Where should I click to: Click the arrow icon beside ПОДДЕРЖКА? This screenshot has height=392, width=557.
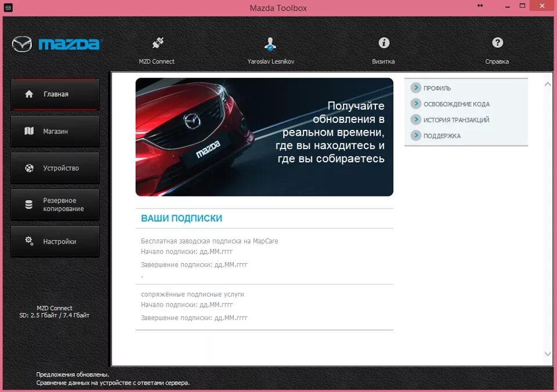click(x=415, y=135)
